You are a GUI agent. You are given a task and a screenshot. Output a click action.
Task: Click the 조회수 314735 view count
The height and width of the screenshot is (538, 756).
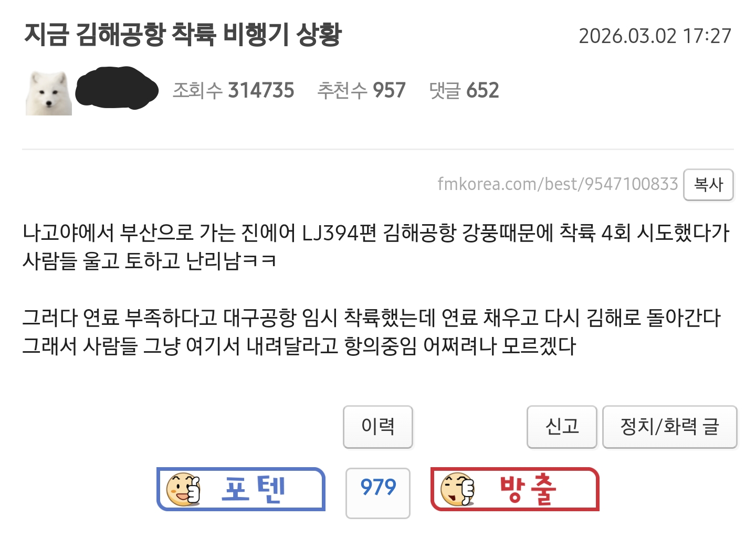(234, 90)
